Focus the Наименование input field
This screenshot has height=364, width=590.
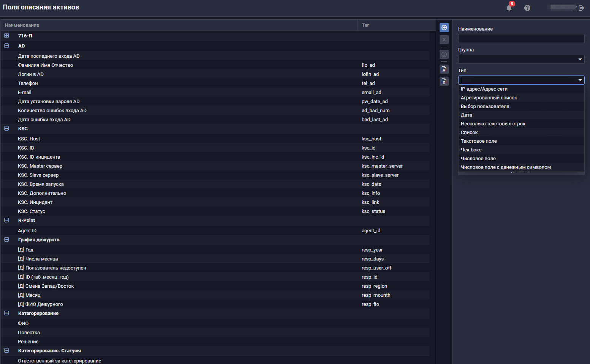[x=521, y=38]
